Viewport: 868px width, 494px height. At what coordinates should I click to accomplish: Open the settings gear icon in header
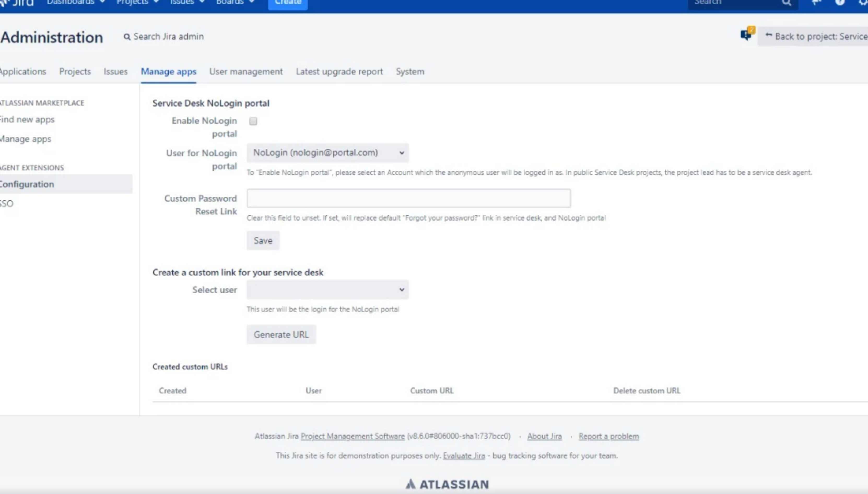click(863, 3)
